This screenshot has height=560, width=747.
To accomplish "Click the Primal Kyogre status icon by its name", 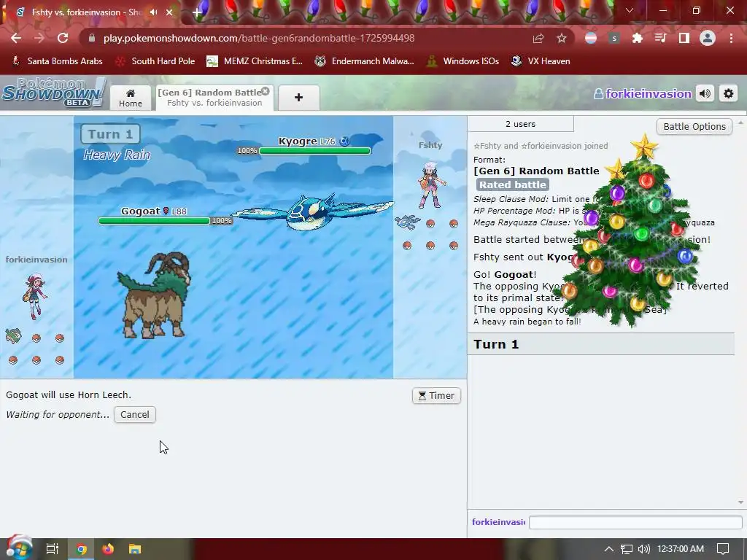I will click(x=344, y=141).
